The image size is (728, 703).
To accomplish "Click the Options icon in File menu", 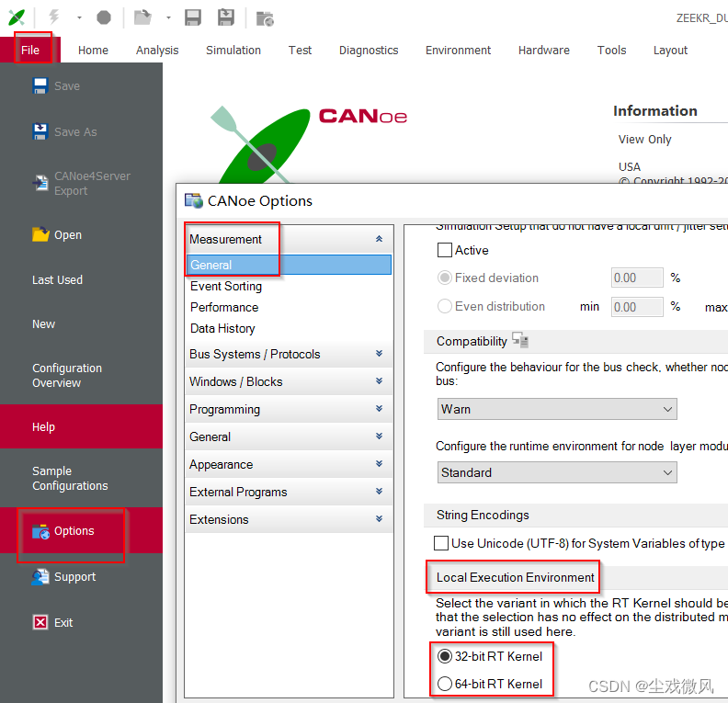I will pos(40,531).
